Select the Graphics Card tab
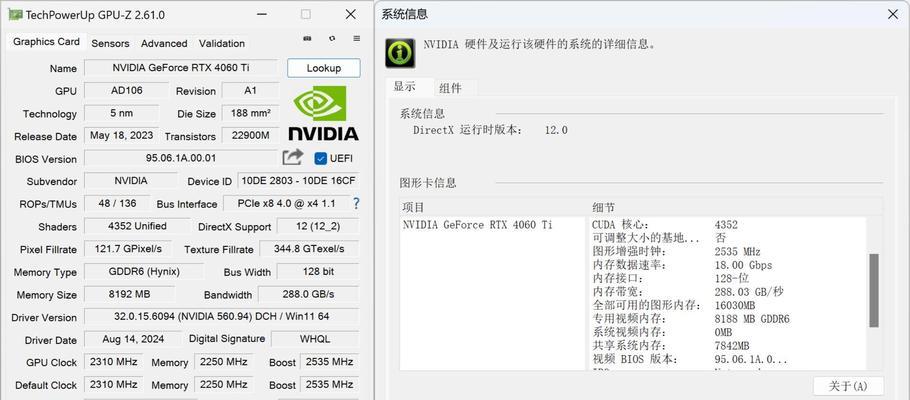Screen dimensions: 910x400 tap(46, 42)
